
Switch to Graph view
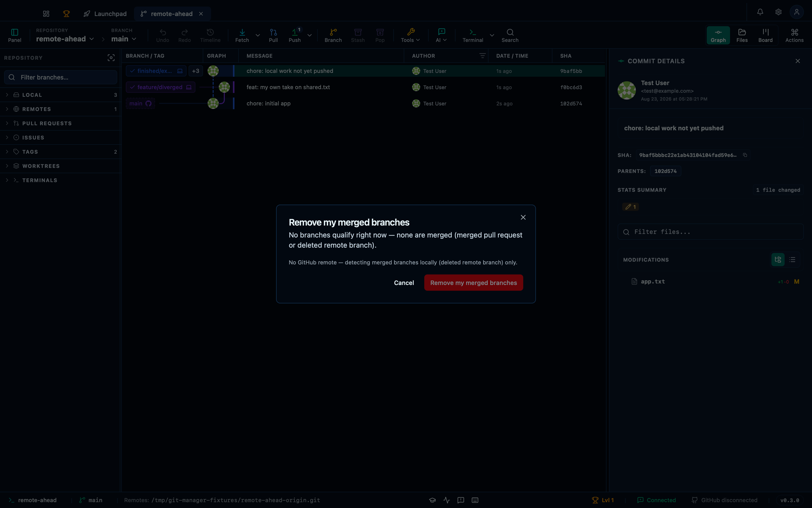(718, 35)
